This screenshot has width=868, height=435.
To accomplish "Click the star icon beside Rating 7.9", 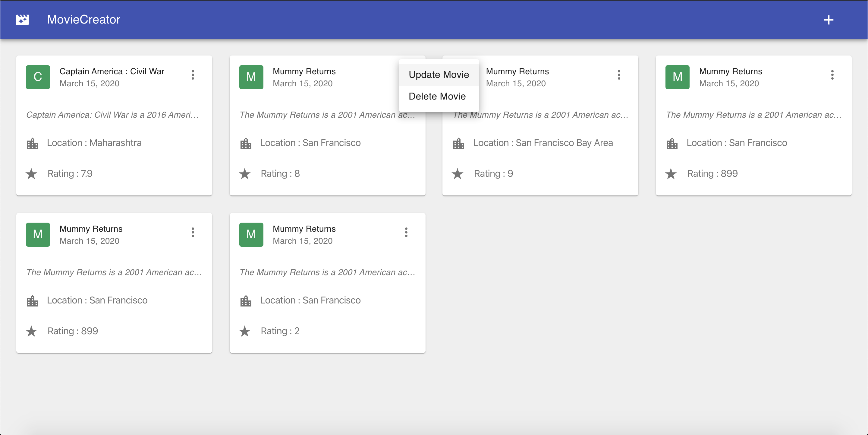I will click(x=31, y=174).
